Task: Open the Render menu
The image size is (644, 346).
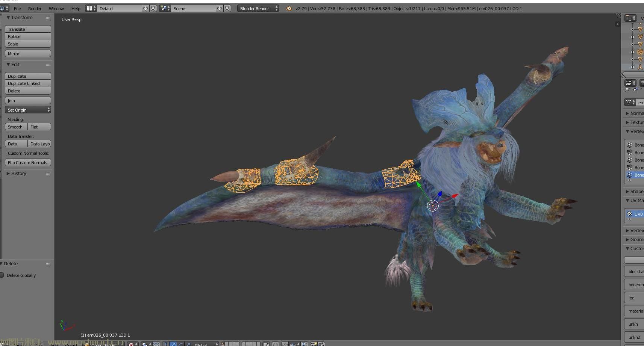Action: [35, 8]
